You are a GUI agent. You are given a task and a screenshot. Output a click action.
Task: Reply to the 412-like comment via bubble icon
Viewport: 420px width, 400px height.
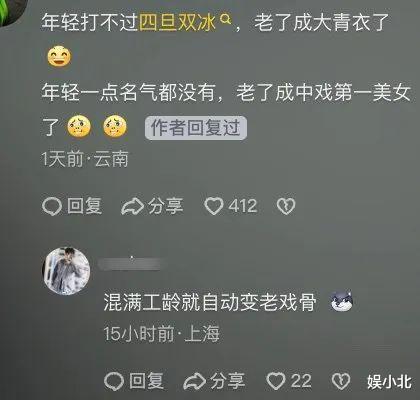pyautogui.click(x=72, y=206)
